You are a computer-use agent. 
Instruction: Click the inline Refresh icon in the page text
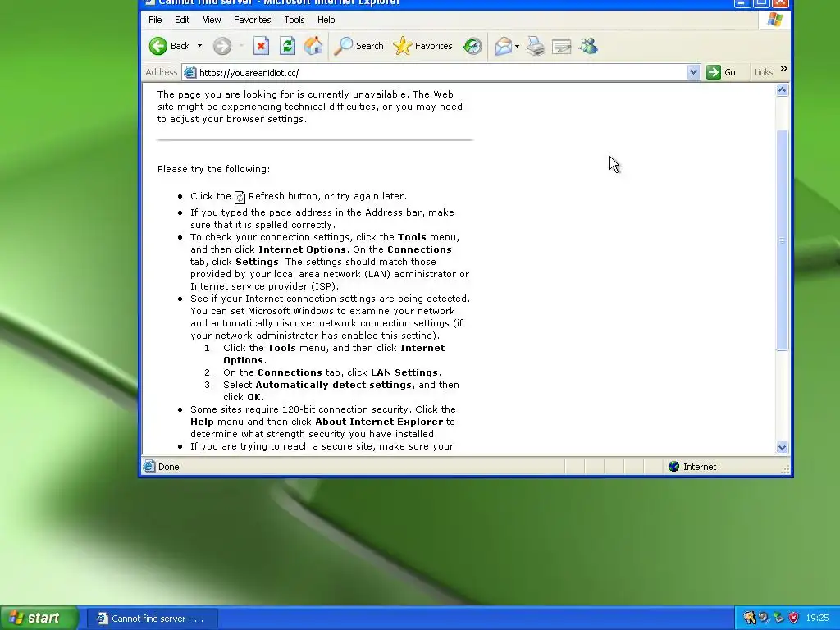pyautogui.click(x=240, y=197)
